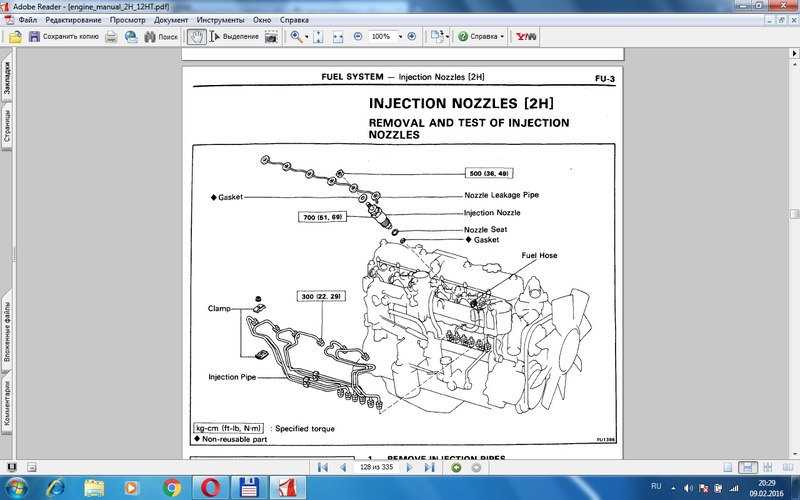Open the zoom percentage dropdown
Image resolution: width=800 pixels, height=500 pixels.
[399, 36]
